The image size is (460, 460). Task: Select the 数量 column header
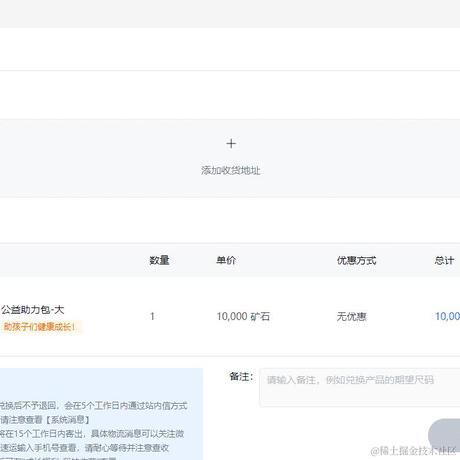[159, 260]
